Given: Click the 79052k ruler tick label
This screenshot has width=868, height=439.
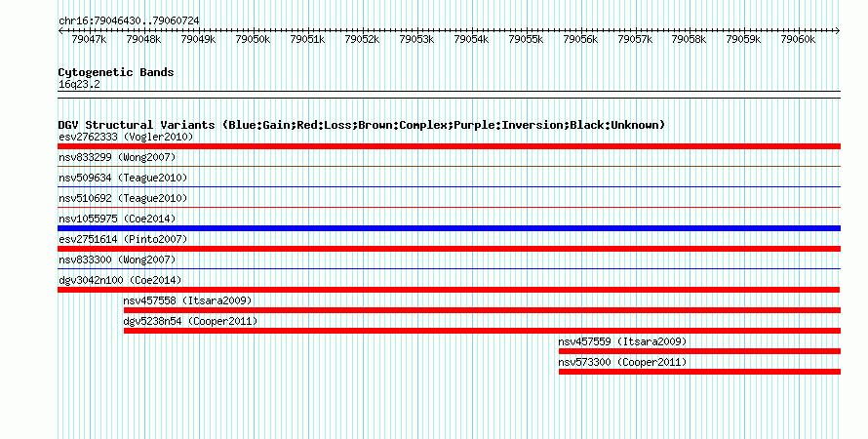Looking at the screenshot, I should point(362,39).
